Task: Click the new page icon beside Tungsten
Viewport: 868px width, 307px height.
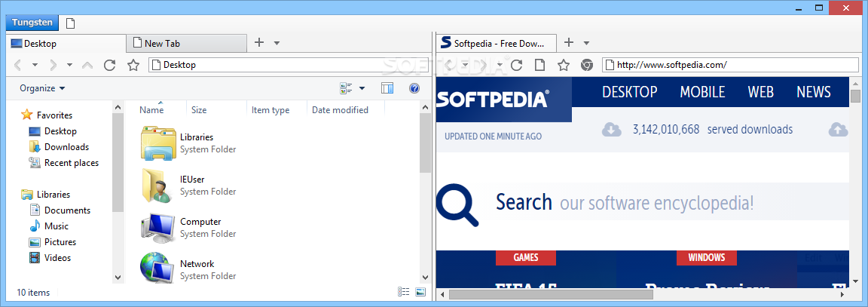Action: [70, 23]
